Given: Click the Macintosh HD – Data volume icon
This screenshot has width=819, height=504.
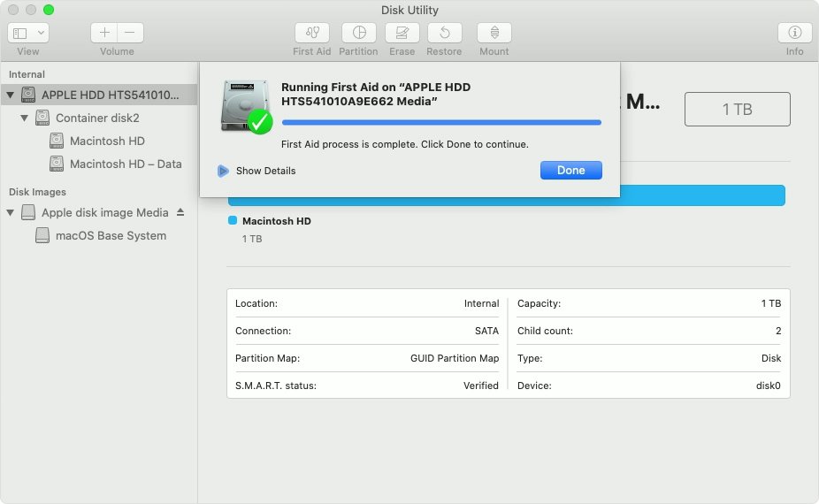Looking at the screenshot, I should coord(57,164).
